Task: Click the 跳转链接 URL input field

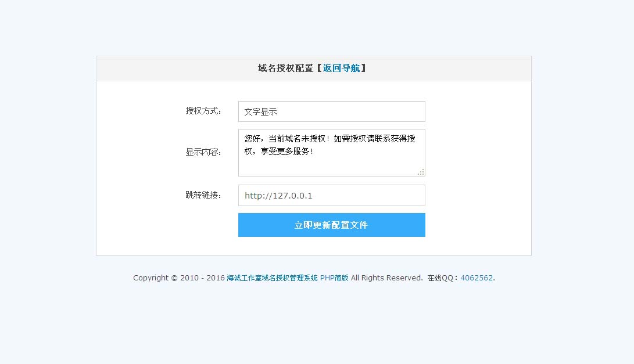Action: pyautogui.click(x=332, y=196)
